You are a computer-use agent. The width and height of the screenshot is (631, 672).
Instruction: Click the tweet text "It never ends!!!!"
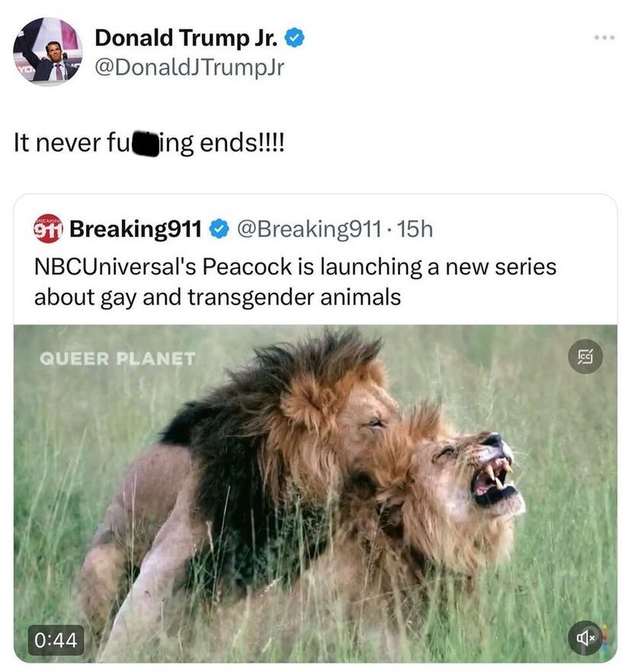click(x=149, y=142)
